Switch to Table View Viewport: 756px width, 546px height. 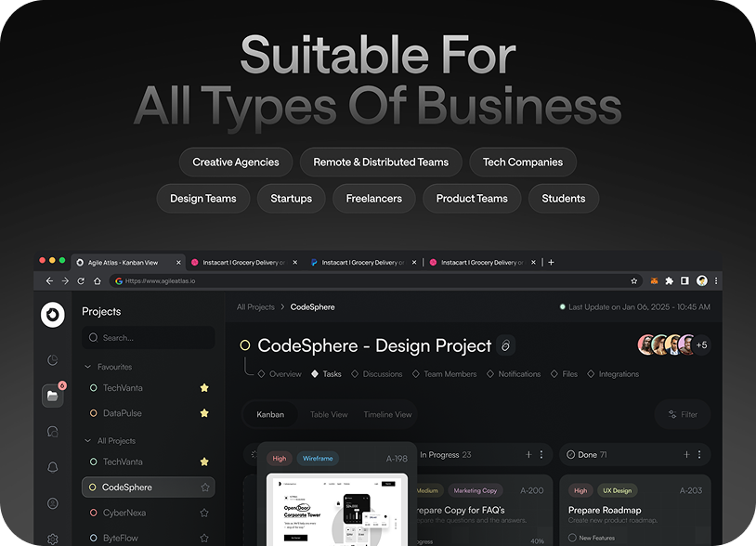click(x=329, y=414)
